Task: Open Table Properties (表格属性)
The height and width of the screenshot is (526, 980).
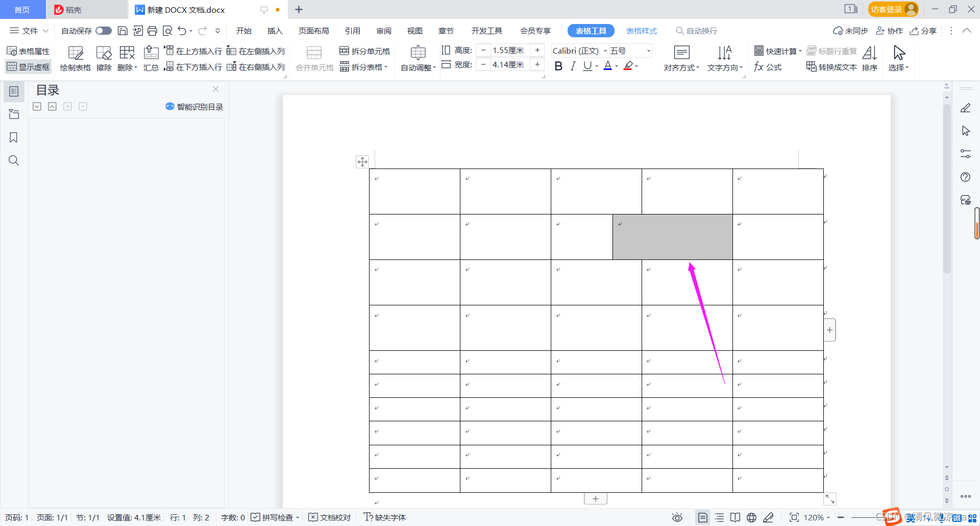Action: [x=29, y=51]
